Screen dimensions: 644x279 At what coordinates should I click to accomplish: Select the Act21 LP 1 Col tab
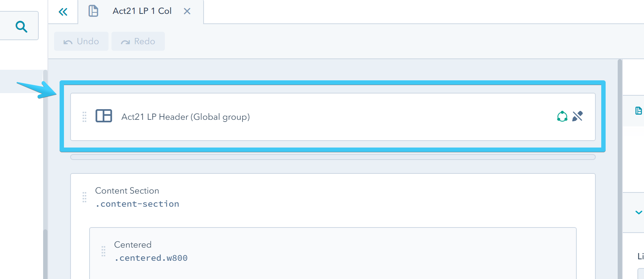coord(142,11)
